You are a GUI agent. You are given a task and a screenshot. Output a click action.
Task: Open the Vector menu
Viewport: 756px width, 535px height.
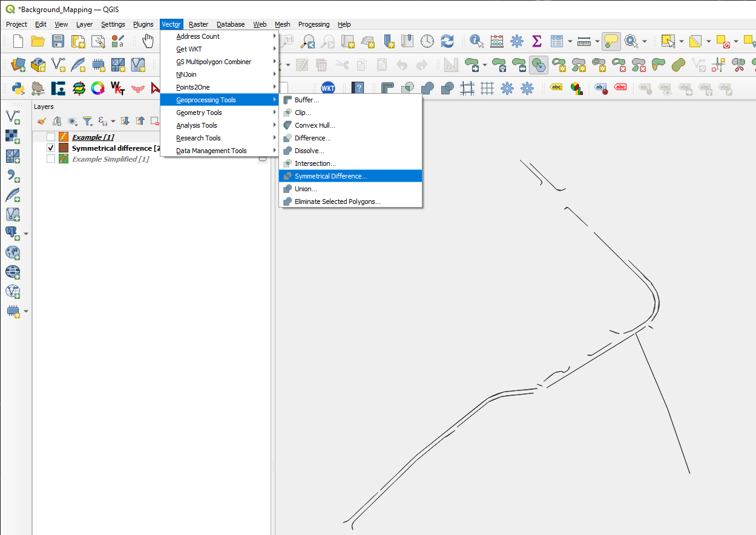coord(171,24)
